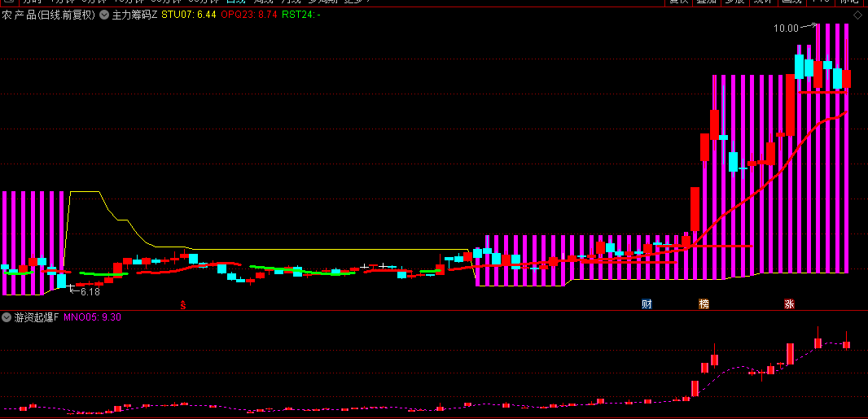The image size is (868, 419).
Task: Open the 涨 info marker
Action: [x=789, y=303]
